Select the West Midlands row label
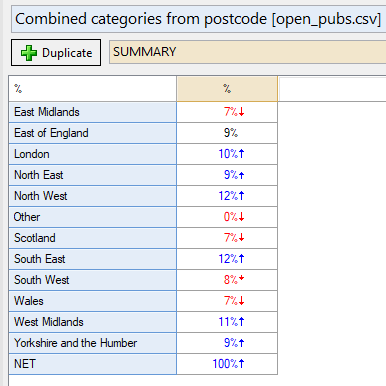The height and width of the screenshot is (386, 386). point(93,322)
